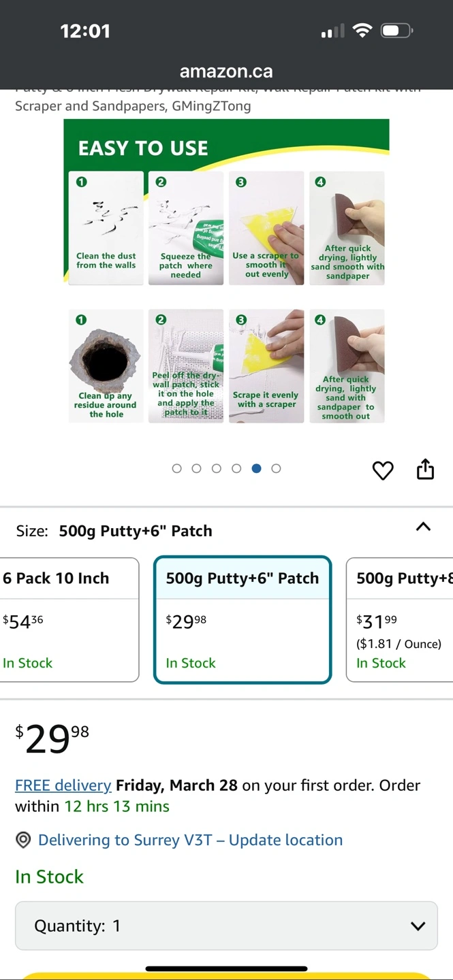The image size is (453, 980).
Task: Tap the location pin icon
Action: (x=23, y=840)
